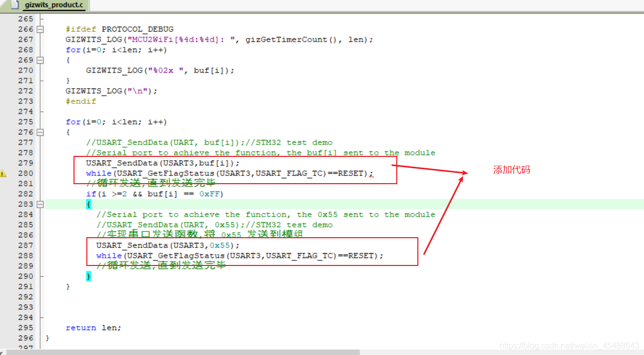Click the Chinese comment mentioning 0x55 on line 286
Image resolution: width=644 pixels, height=355 pixels.
(199, 235)
